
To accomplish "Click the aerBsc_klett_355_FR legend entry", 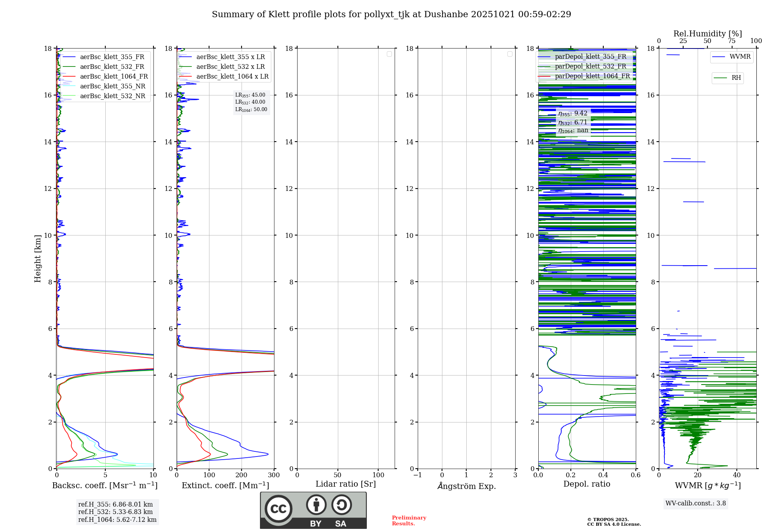I will pyautogui.click(x=112, y=57).
